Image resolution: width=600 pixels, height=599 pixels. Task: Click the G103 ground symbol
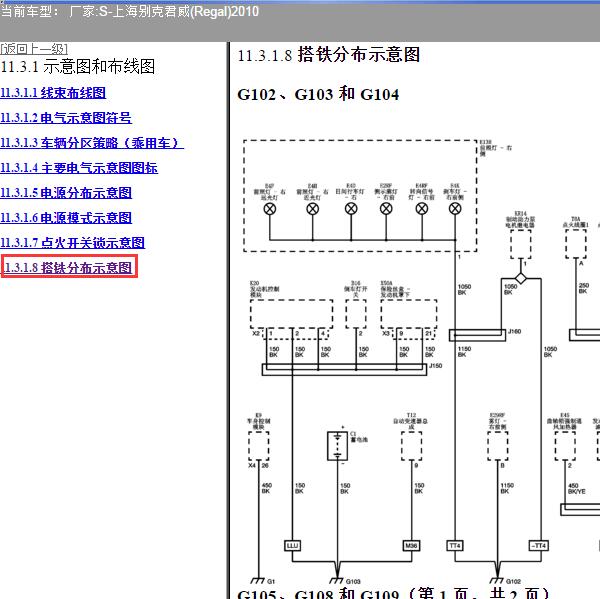pyautogui.click(x=337, y=580)
